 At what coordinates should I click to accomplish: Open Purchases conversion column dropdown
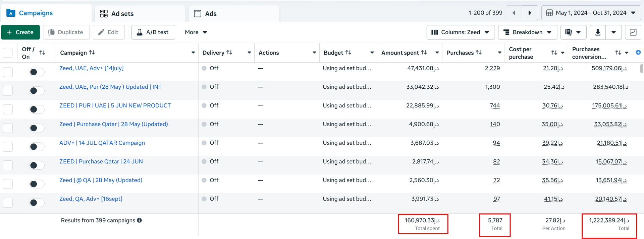(x=627, y=53)
